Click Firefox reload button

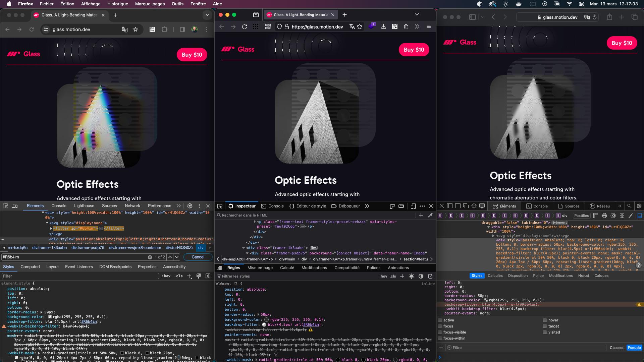pyautogui.click(x=245, y=26)
